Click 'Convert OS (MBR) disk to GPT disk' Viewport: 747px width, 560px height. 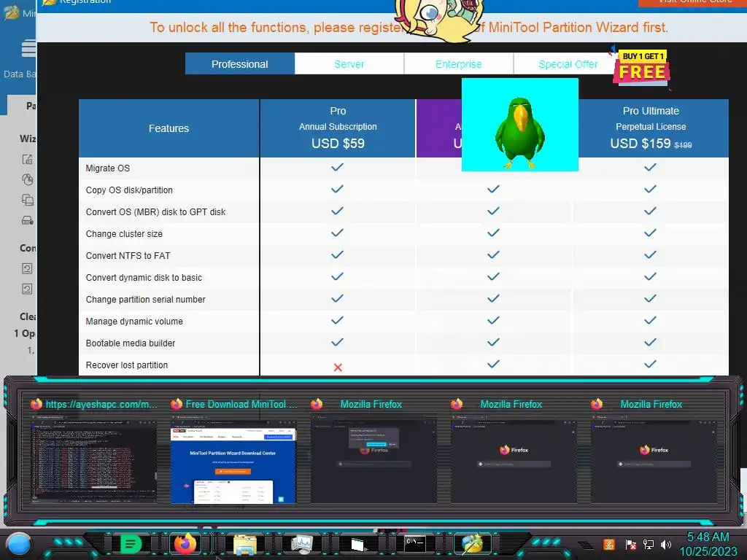[155, 212]
